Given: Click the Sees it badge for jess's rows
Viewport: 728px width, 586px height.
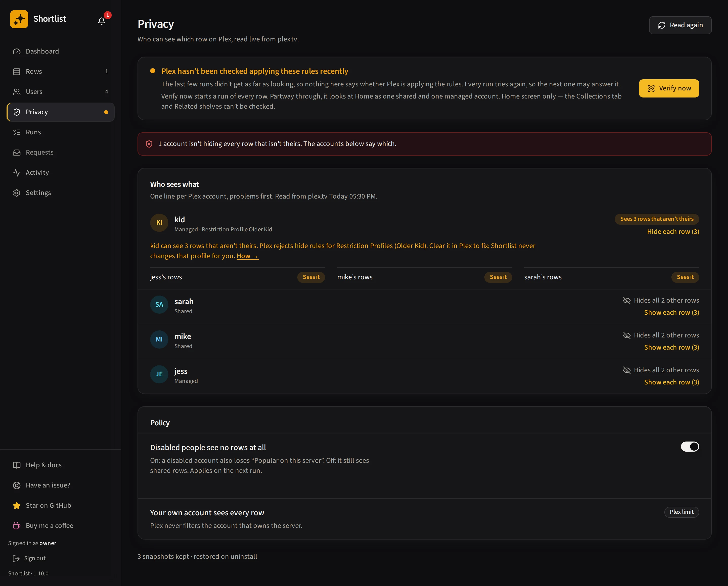Looking at the screenshot, I should point(311,277).
